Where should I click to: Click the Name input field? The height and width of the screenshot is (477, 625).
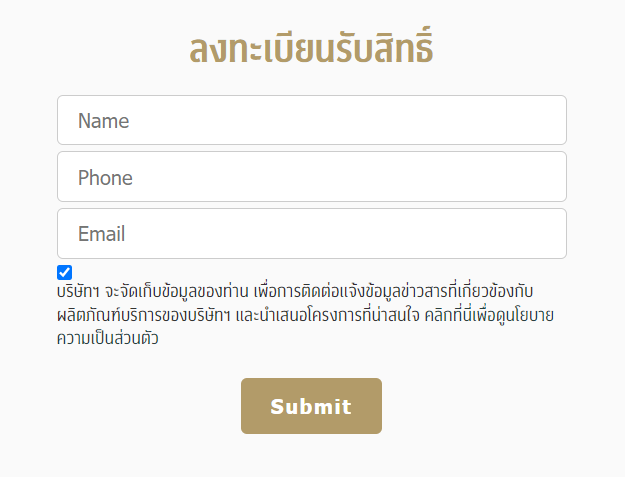tap(311, 121)
